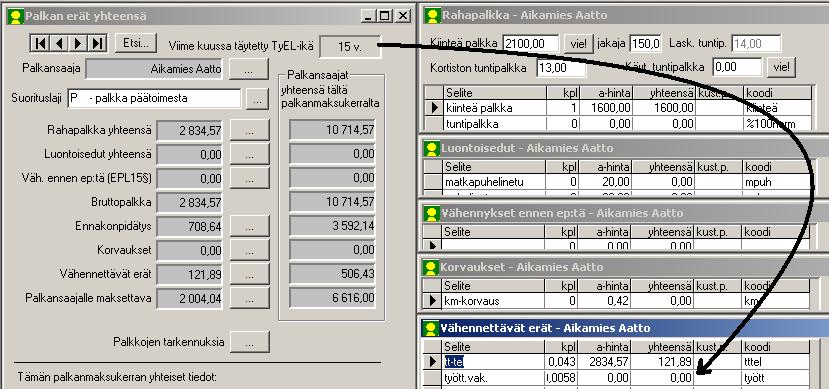
Task: Open Rahapalkka yhteensä details button
Action: [250, 130]
